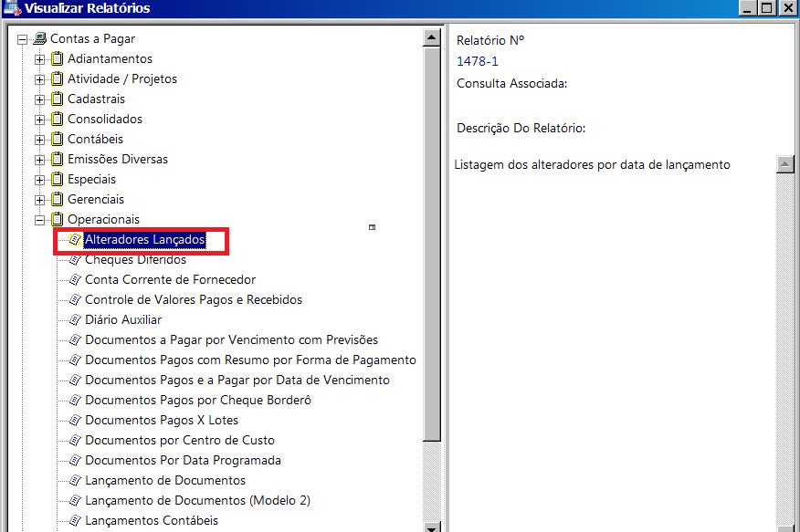The image size is (800, 532).
Task: Expand the Adiantamentos tree node
Action: 40,59
